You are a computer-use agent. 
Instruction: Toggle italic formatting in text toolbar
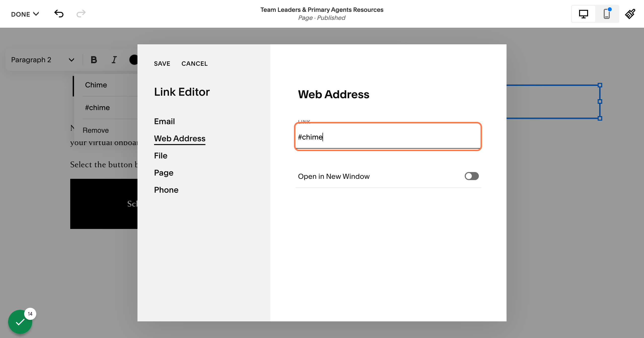point(114,60)
